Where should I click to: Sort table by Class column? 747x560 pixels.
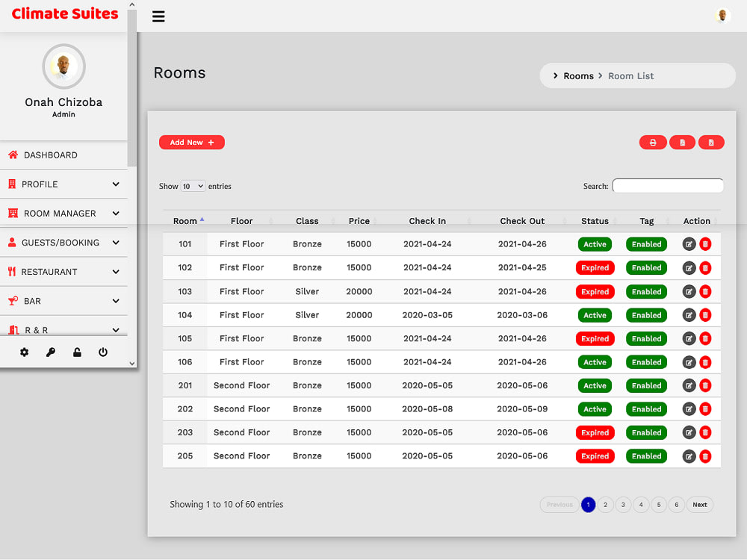[x=307, y=221]
